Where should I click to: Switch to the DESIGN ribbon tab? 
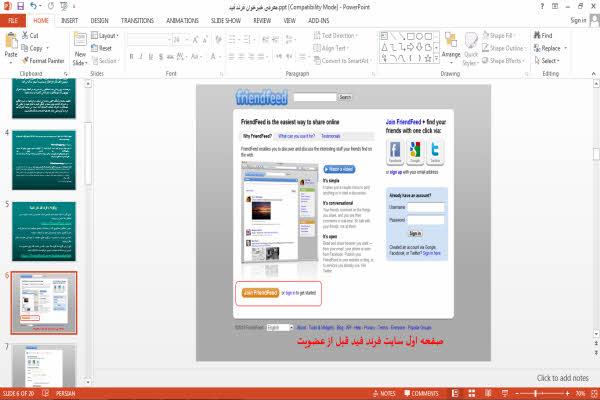click(99, 21)
